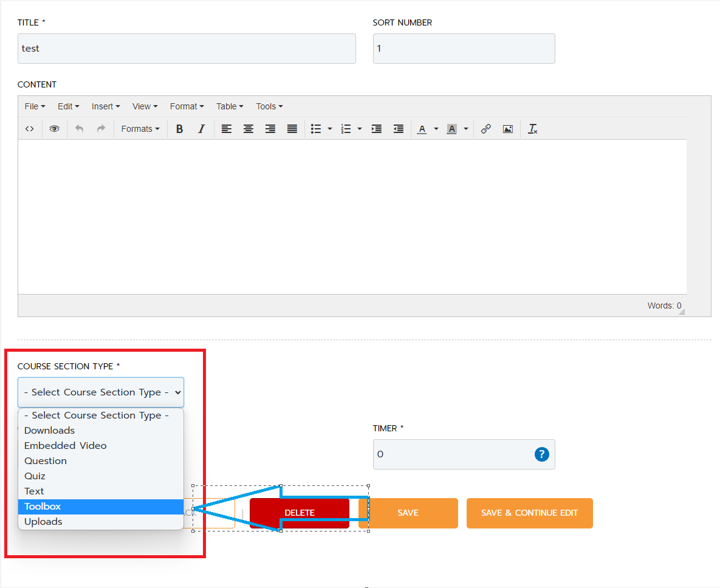Open the source code view in the editor
This screenshot has height=588, width=720.
click(x=29, y=128)
